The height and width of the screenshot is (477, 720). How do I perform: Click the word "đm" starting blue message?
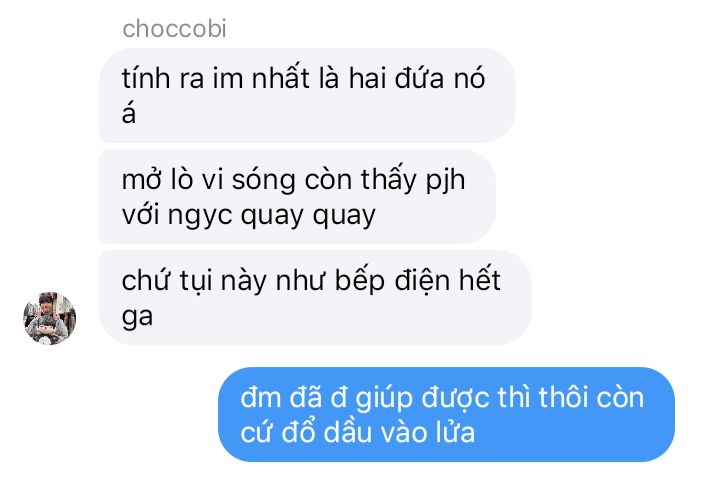260,398
